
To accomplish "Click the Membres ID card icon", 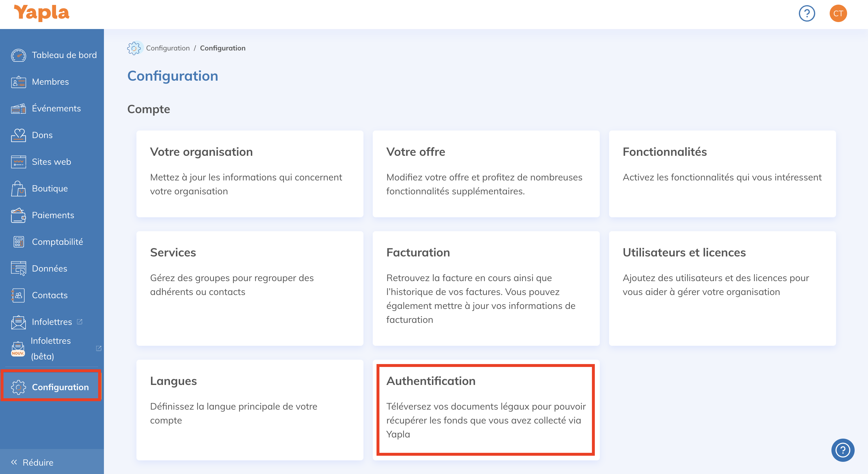I will 18,82.
